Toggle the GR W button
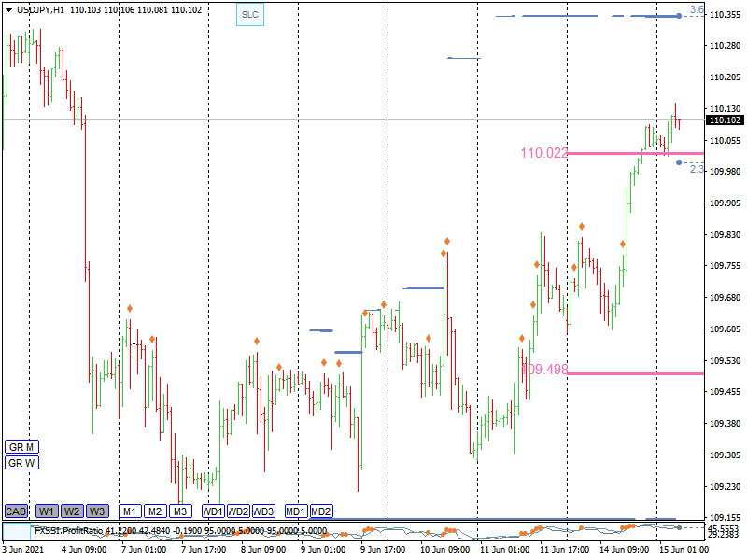 tap(21, 463)
